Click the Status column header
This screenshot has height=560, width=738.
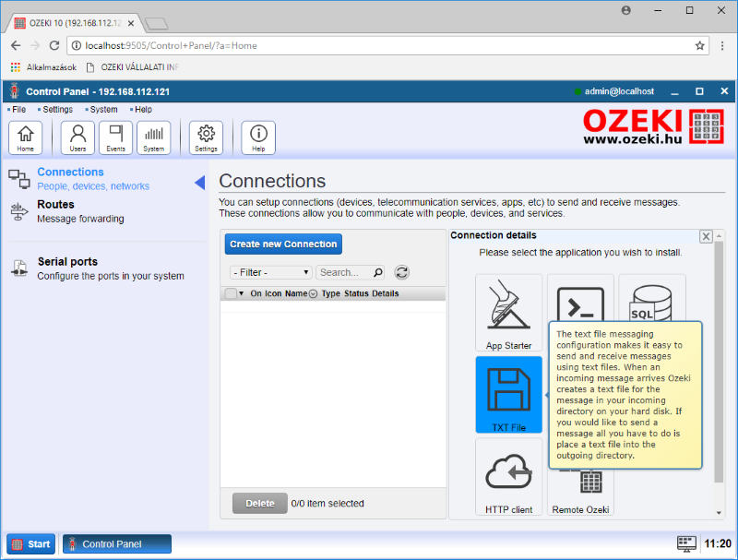point(356,293)
